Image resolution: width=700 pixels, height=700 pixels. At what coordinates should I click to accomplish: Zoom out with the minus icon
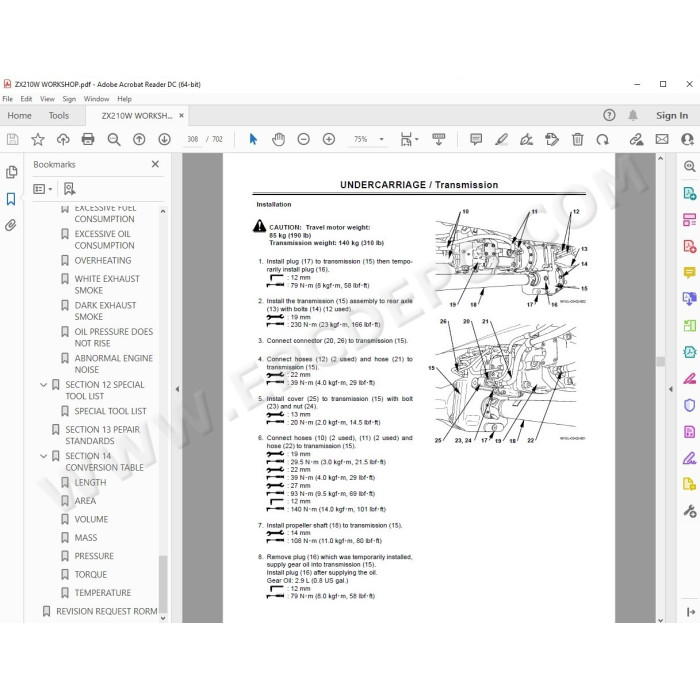tap(304, 140)
